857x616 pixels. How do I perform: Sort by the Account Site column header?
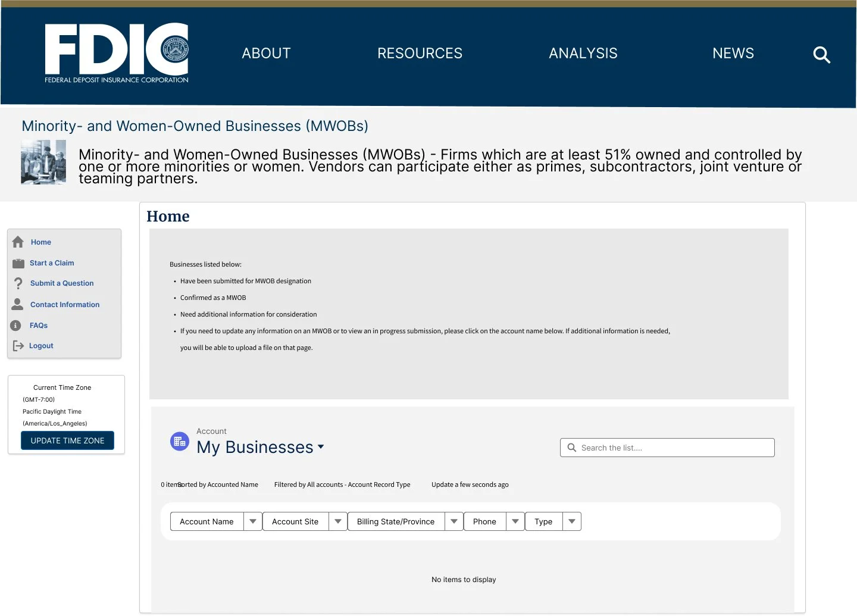(x=296, y=521)
